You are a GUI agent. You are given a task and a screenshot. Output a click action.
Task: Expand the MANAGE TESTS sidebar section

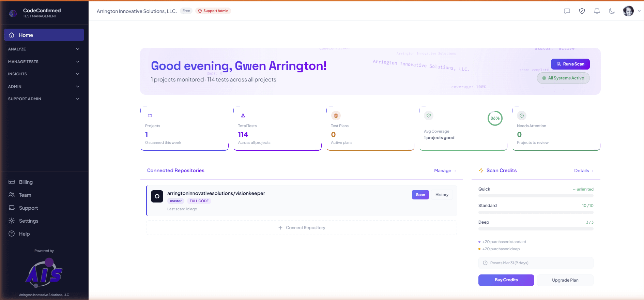pyautogui.click(x=44, y=62)
